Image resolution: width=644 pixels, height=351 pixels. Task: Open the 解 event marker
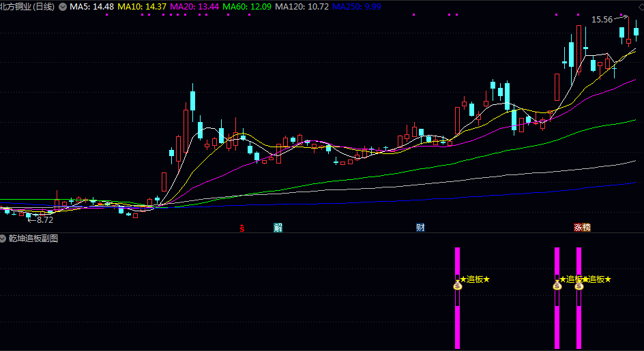pyautogui.click(x=278, y=228)
